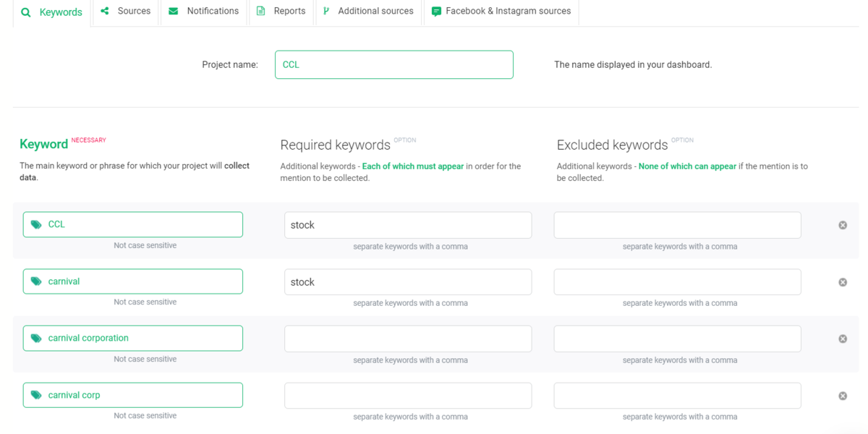Edit the carnival corporation keyword input

133,338
